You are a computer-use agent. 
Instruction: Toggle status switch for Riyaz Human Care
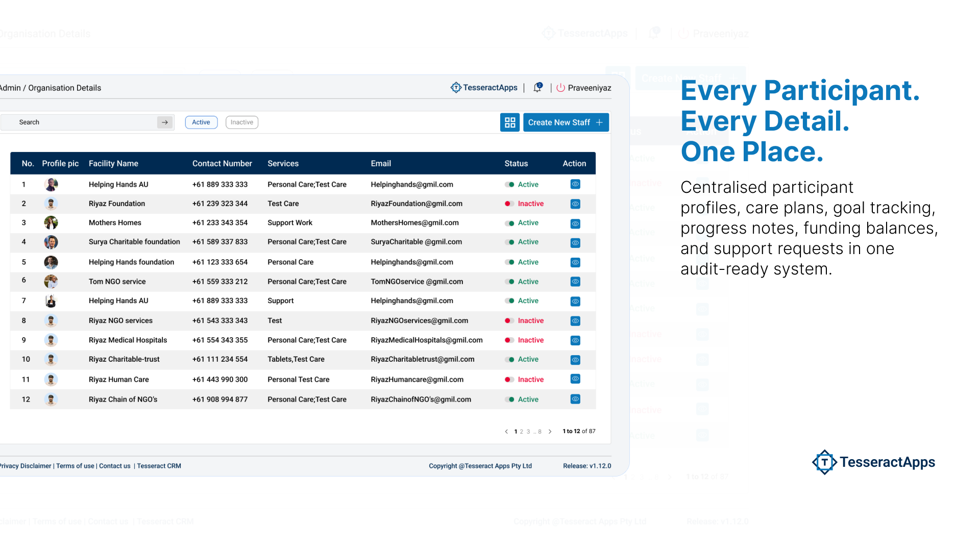point(509,380)
